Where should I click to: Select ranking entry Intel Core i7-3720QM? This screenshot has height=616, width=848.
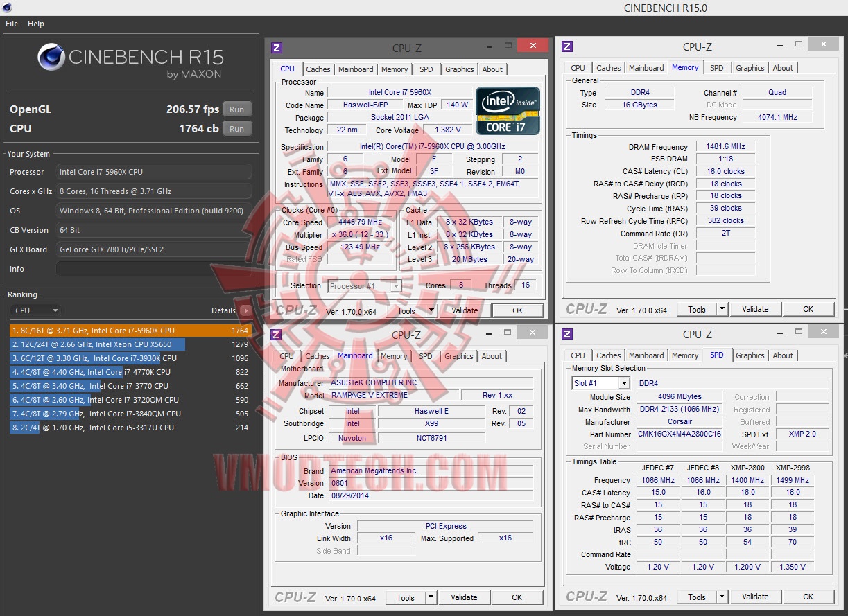click(130, 400)
